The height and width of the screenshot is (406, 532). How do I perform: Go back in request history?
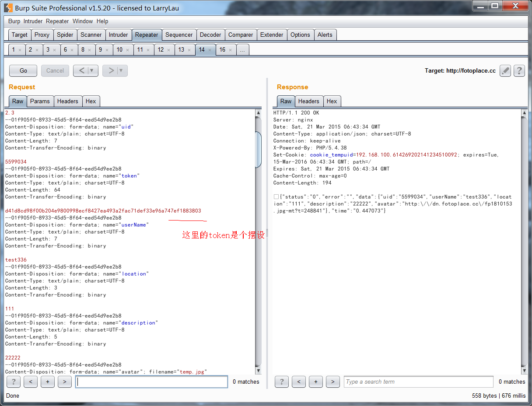click(x=81, y=70)
